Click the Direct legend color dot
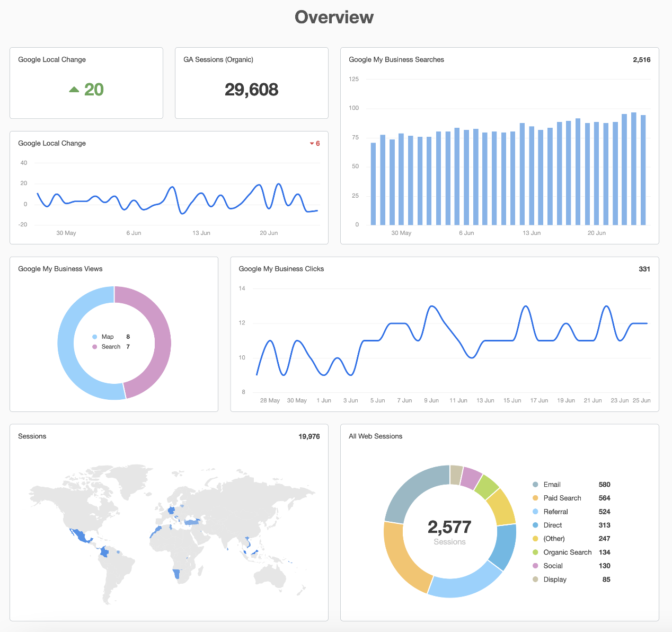This screenshot has width=672, height=632. pos(535,525)
